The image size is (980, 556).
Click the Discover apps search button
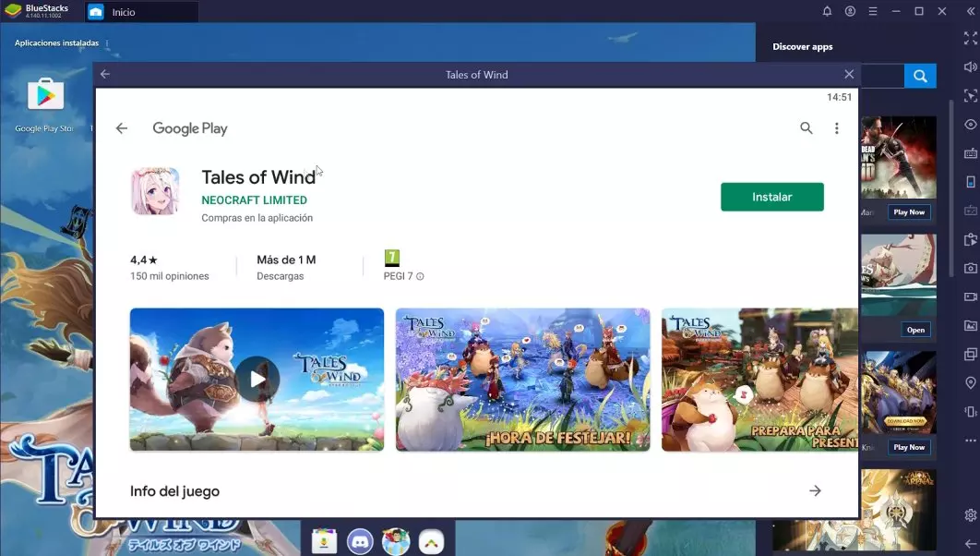click(x=920, y=76)
